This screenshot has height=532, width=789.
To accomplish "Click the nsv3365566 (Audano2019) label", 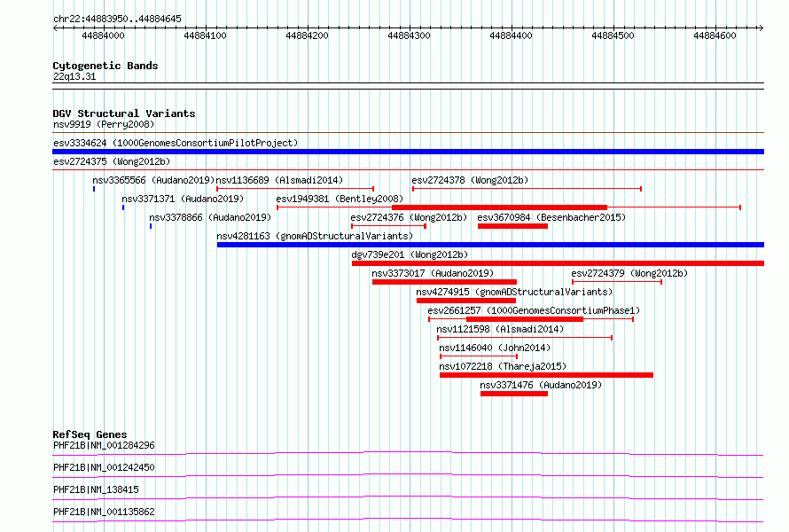I will [x=153, y=180].
